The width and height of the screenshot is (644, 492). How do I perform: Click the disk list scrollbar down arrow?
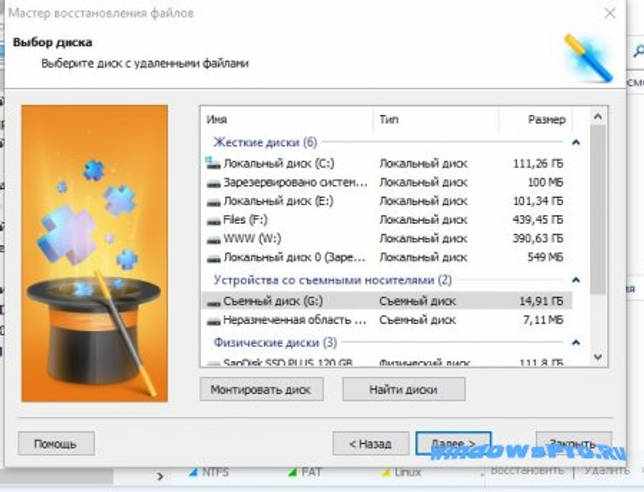tap(598, 357)
